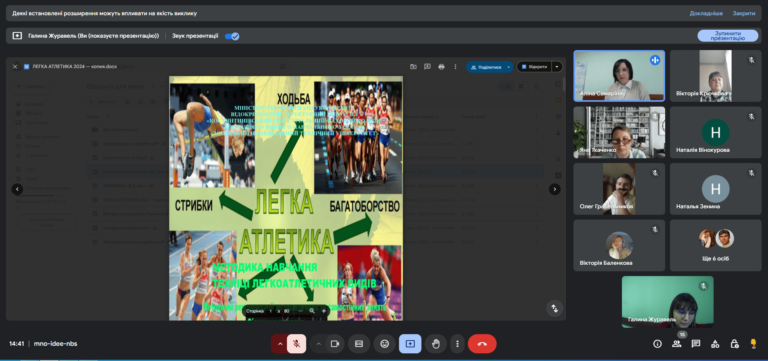The image size is (768, 361).
Task: Stop presenting with Зупинити презентацію button
Action: pyautogui.click(x=727, y=36)
